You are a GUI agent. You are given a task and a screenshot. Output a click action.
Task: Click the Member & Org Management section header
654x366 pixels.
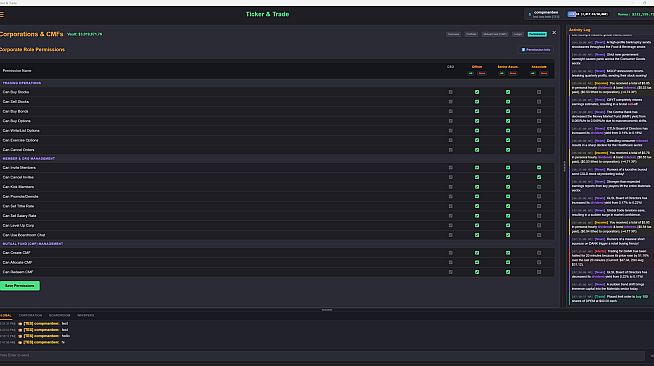coord(29,158)
